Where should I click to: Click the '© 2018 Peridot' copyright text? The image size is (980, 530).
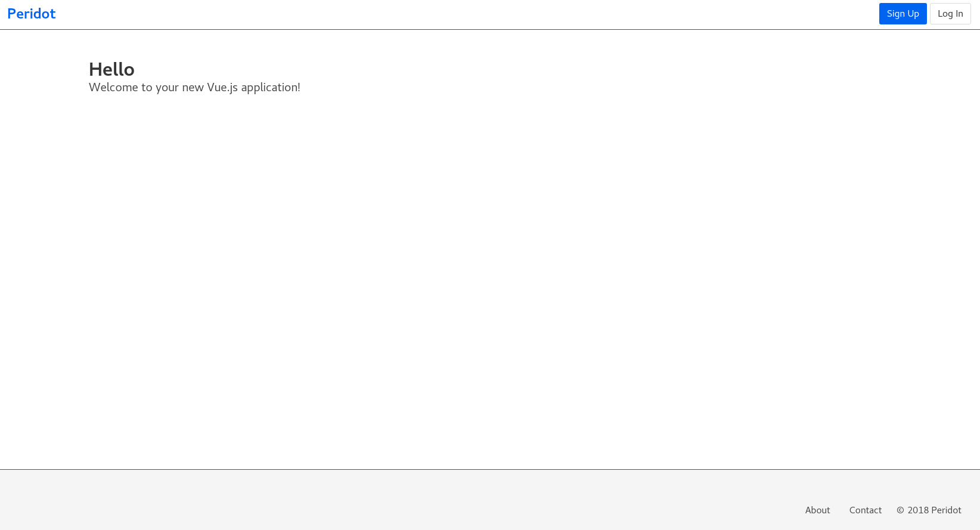click(x=929, y=510)
